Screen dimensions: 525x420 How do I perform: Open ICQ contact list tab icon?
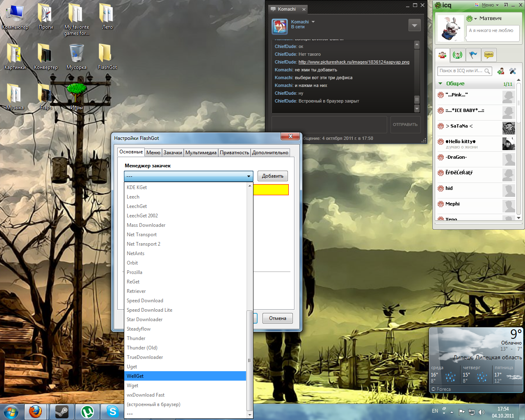(442, 55)
